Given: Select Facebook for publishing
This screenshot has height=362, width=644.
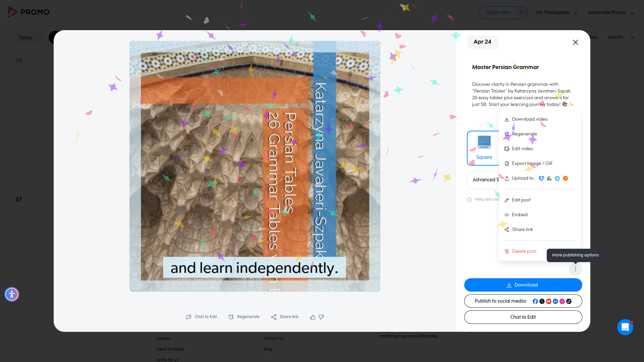Looking at the screenshot, I should click(535, 301).
